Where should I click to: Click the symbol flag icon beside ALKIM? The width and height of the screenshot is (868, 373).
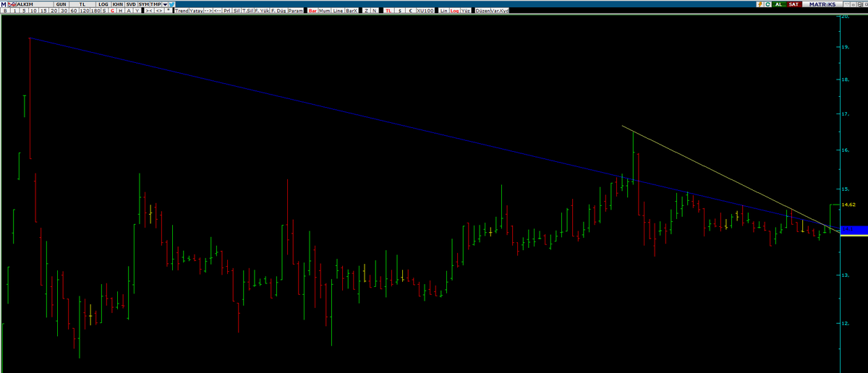12,4
